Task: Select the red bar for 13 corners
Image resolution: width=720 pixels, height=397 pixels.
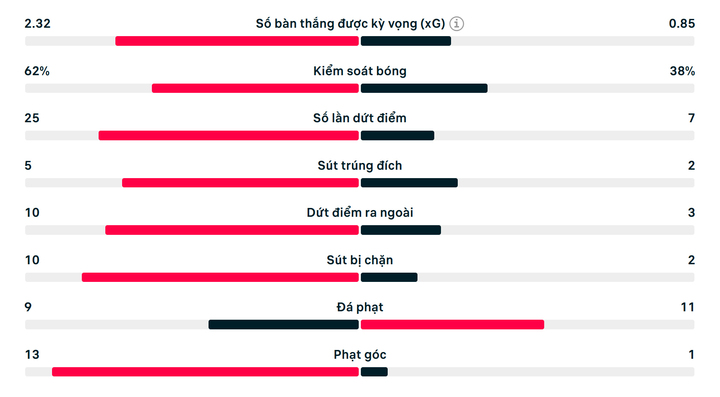Action: click(205, 372)
